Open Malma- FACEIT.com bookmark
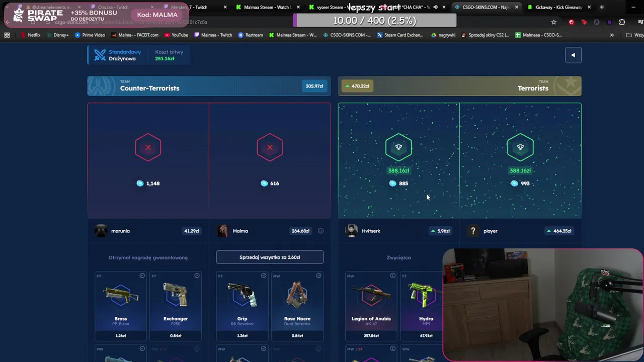Viewport: 644px width, 362px height. [x=135, y=35]
